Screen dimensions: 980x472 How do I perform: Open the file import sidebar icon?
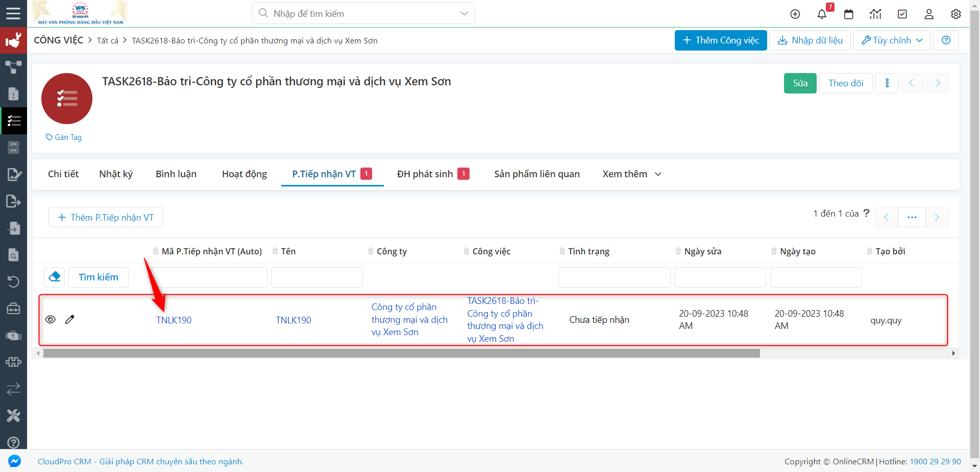click(13, 228)
